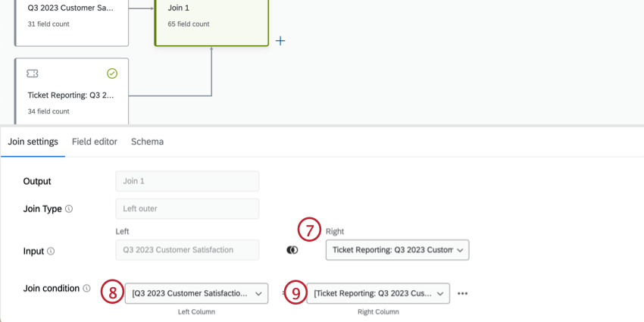Open the three-dots menu for join condition
This screenshot has width=644, height=322.
tap(462, 293)
